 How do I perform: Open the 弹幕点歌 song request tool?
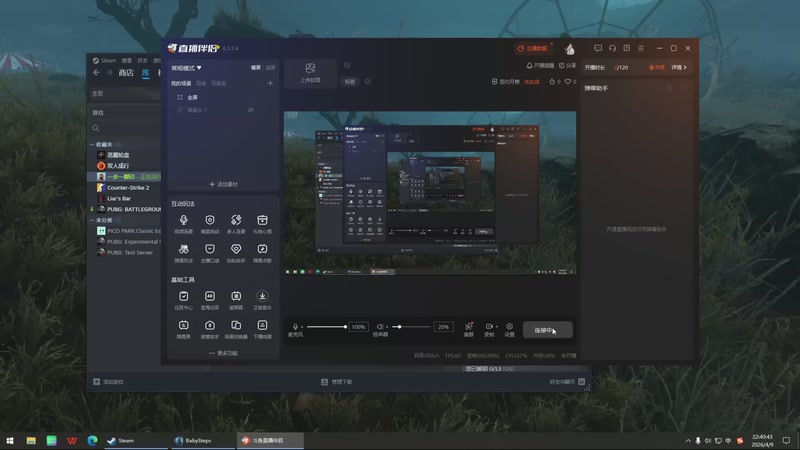(262, 253)
